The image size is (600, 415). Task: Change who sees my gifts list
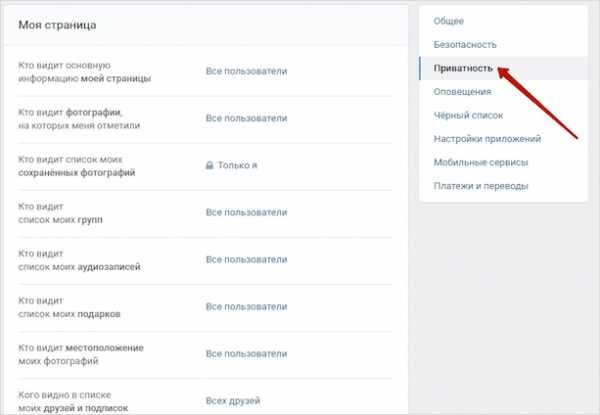[x=246, y=307]
